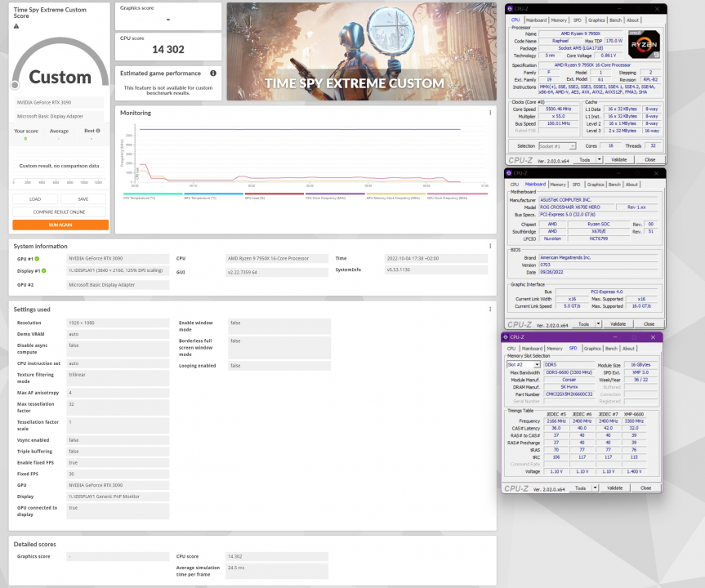Click the warning triangle under the score title

pos(16,26)
